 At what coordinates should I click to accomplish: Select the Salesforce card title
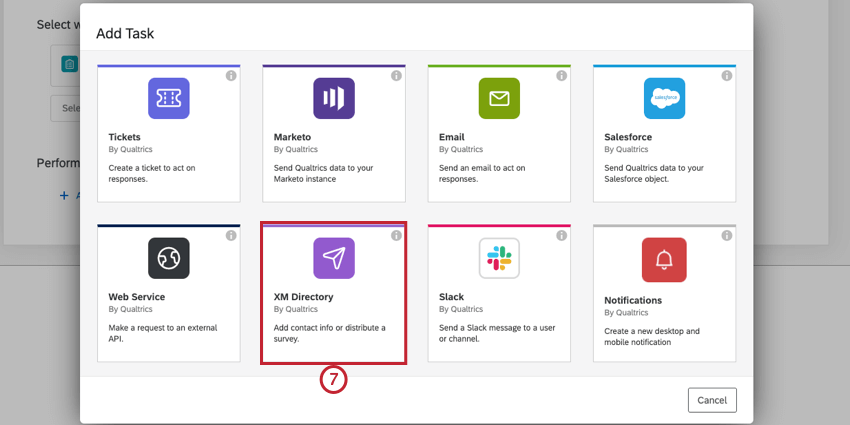point(628,137)
